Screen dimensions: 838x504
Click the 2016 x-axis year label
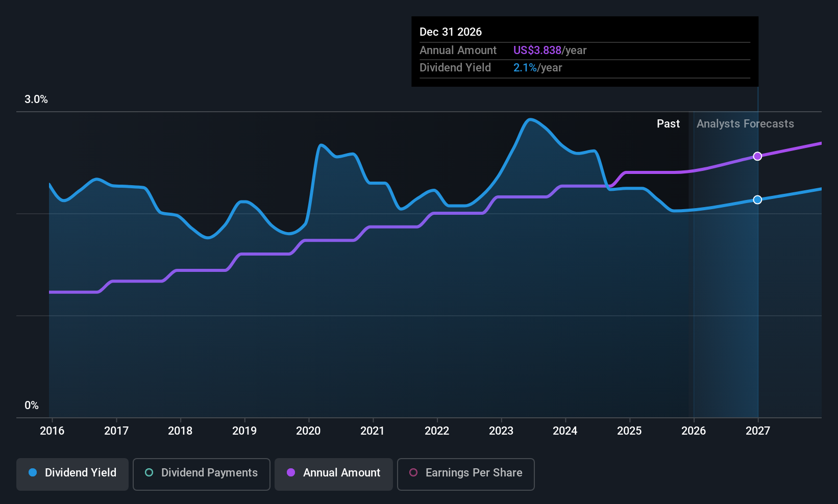click(x=52, y=431)
